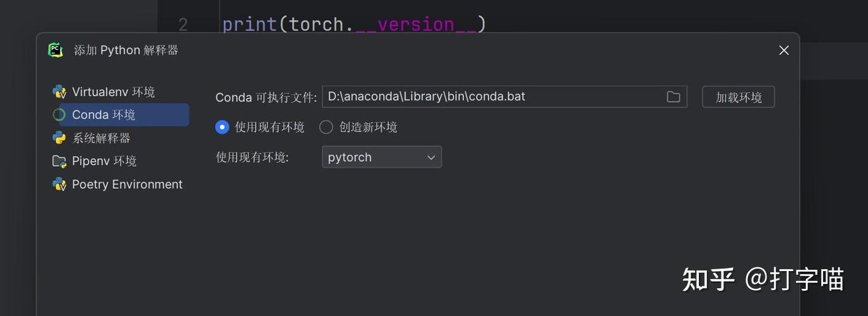Click the Python icon beside 系统解释器
This screenshot has height=316, width=868.
pos(59,138)
